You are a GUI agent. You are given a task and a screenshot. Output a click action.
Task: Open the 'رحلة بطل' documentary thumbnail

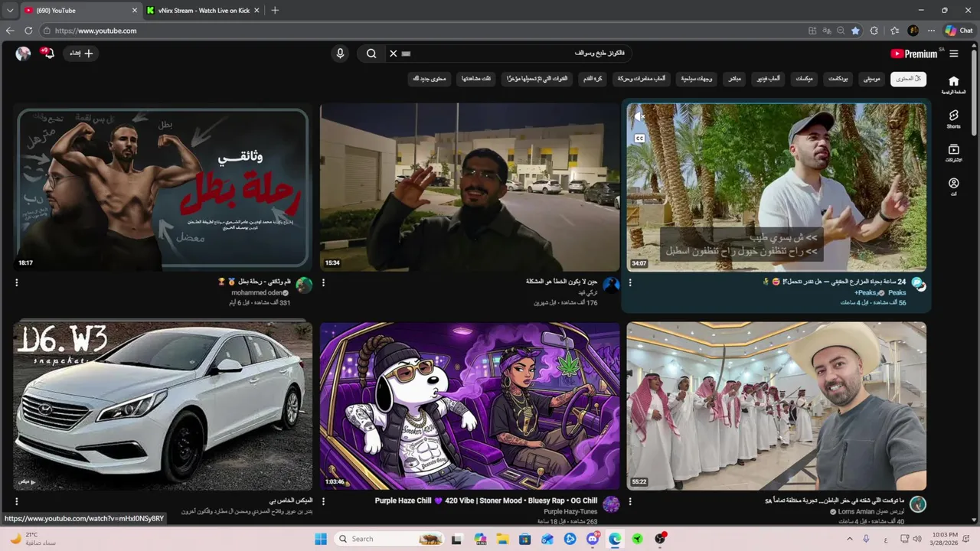pos(162,187)
